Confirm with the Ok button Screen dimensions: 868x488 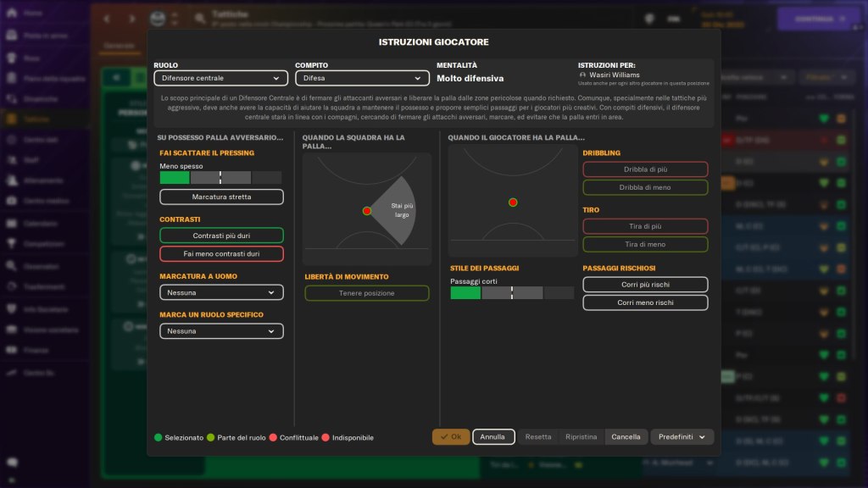(x=450, y=437)
